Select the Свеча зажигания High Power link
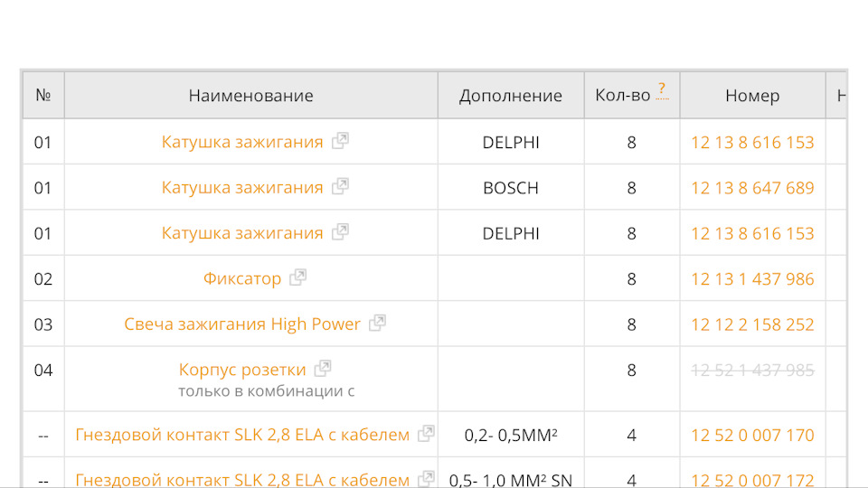 pyautogui.click(x=242, y=324)
